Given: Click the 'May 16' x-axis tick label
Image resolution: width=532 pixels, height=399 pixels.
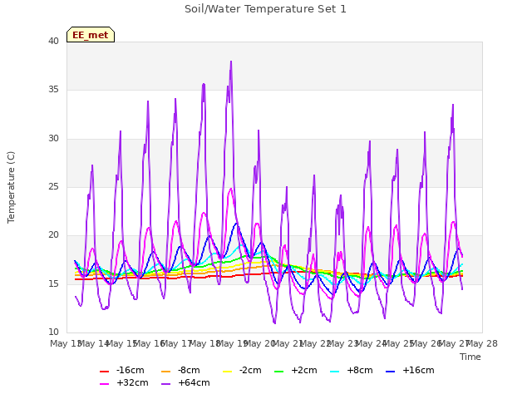Looking at the screenshot, I should click(148, 343).
